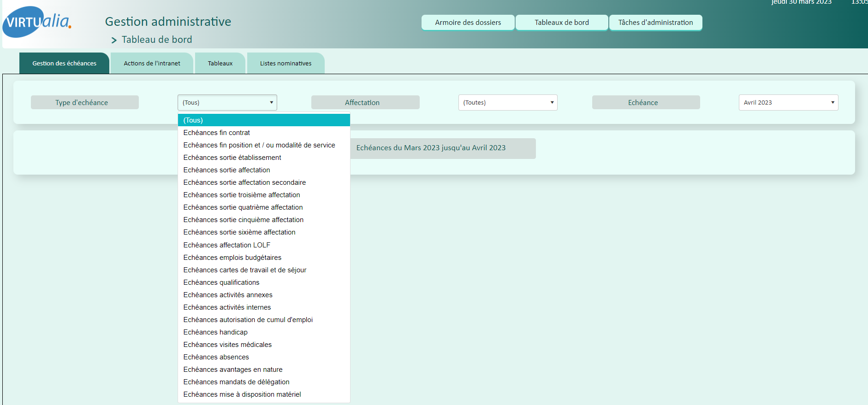Screen dimensions: 868x405
Task: Select the Gestion des échéances tab
Action: [64, 64]
